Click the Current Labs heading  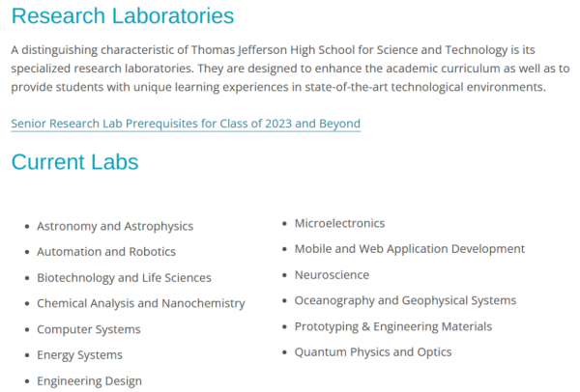coord(74,162)
